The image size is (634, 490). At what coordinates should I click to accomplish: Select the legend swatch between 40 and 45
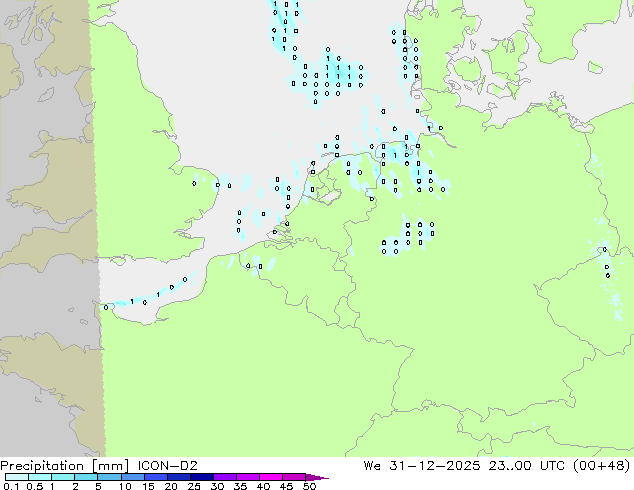(271, 477)
